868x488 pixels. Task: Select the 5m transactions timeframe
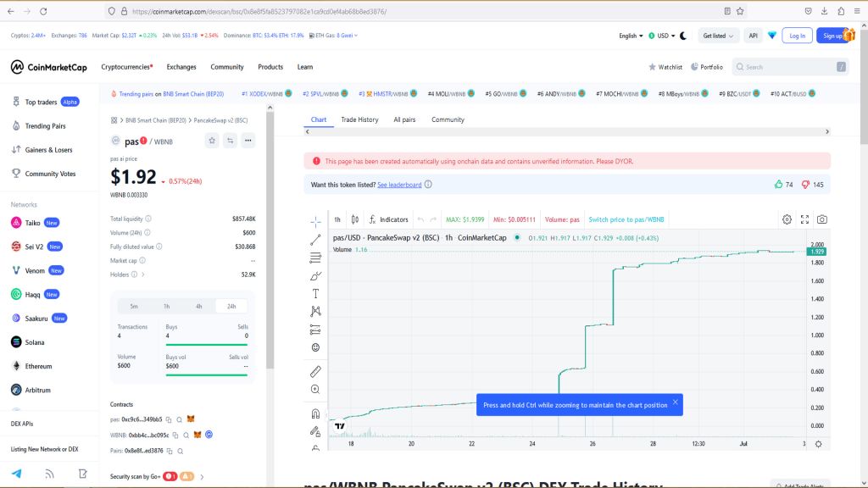134,306
